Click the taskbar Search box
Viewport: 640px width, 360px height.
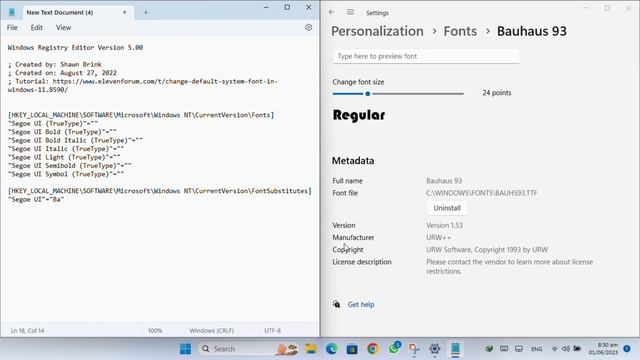(249, 349)
